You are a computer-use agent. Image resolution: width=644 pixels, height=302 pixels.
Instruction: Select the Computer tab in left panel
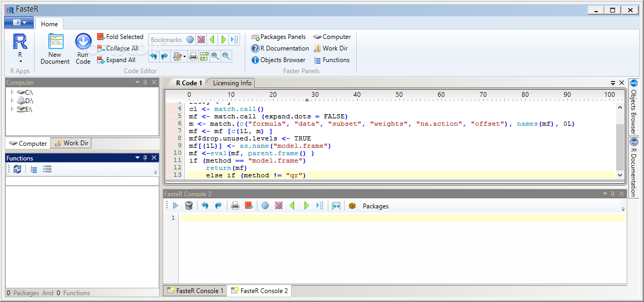click(28, 143)
